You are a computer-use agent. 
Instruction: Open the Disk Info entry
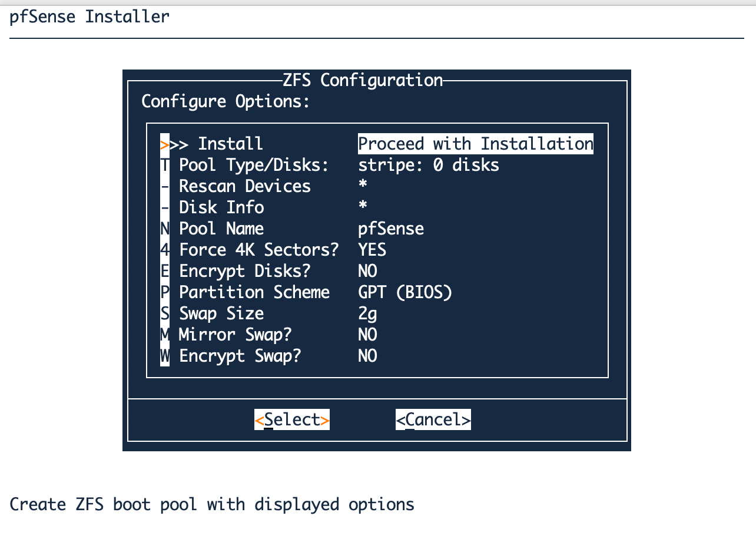click(264, 207)
